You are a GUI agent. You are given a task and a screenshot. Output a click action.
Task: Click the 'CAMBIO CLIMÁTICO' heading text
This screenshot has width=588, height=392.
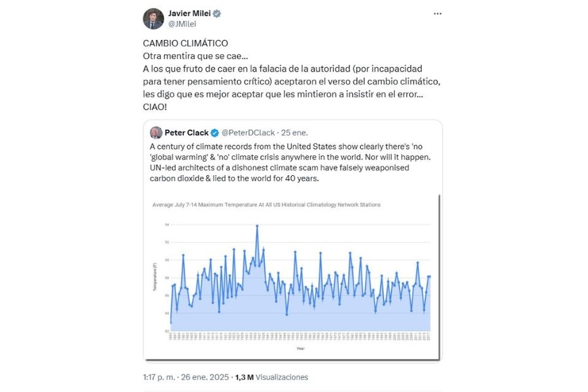[x=185, y=43]
